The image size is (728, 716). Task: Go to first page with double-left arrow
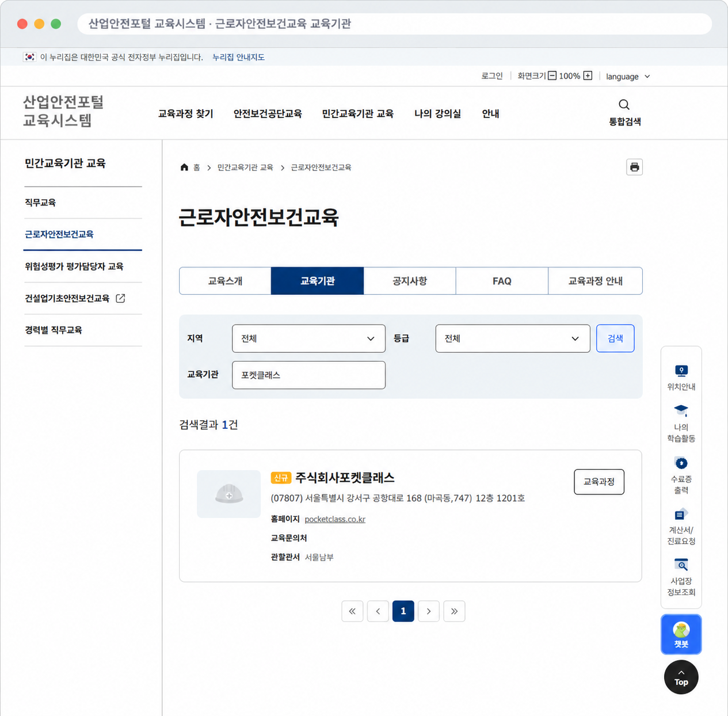(x=352, y=611)
